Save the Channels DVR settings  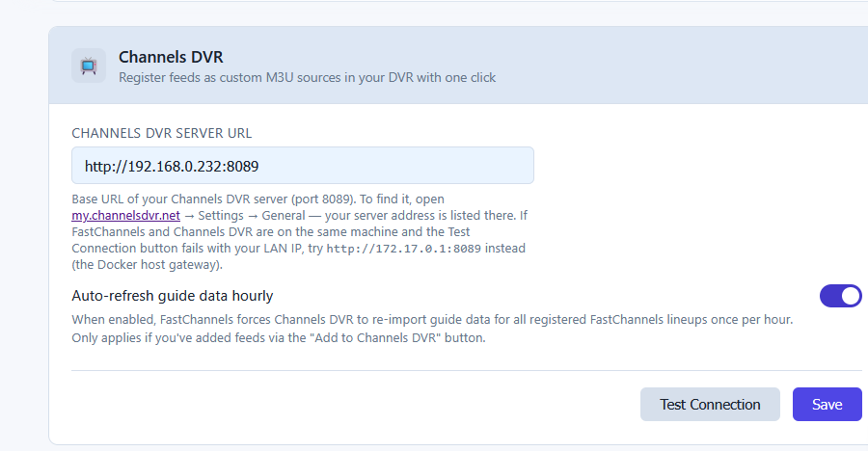[x=827, y=405]
